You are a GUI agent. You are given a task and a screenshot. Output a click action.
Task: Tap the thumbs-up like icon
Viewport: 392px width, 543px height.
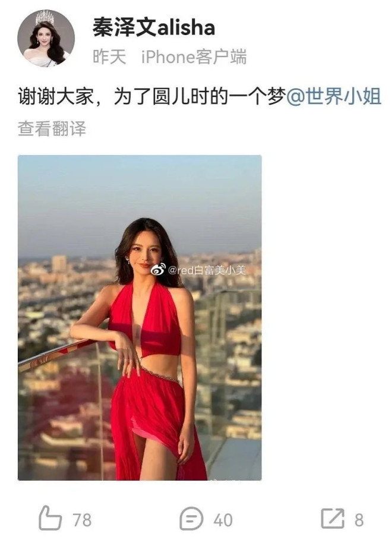[50, 517]
